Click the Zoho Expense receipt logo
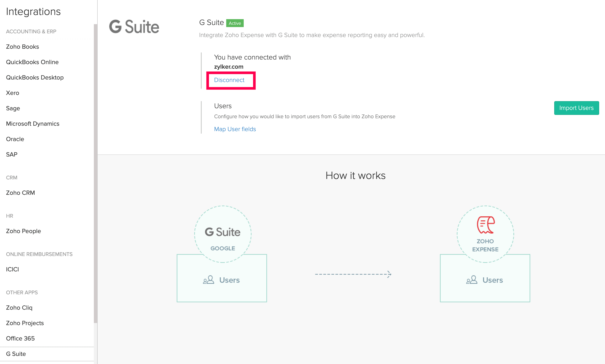 (x=486, y=225)
